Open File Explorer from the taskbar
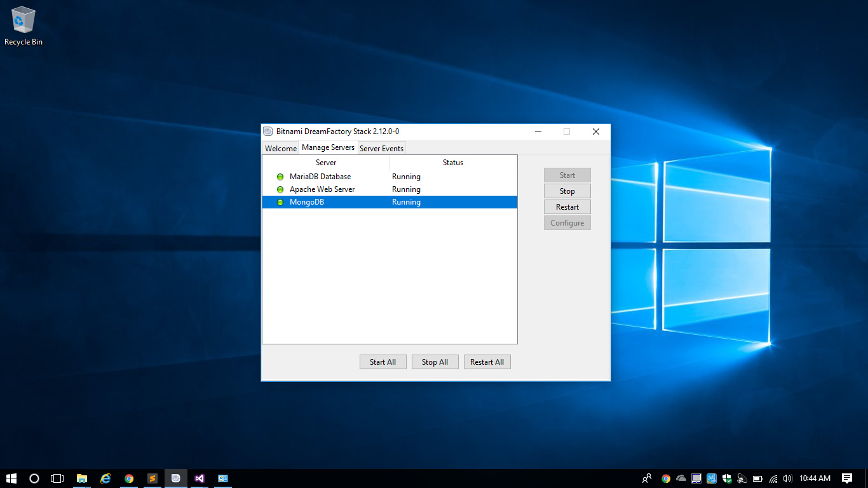The height and width of the screenshot is (488, 868). pos(82,478)
